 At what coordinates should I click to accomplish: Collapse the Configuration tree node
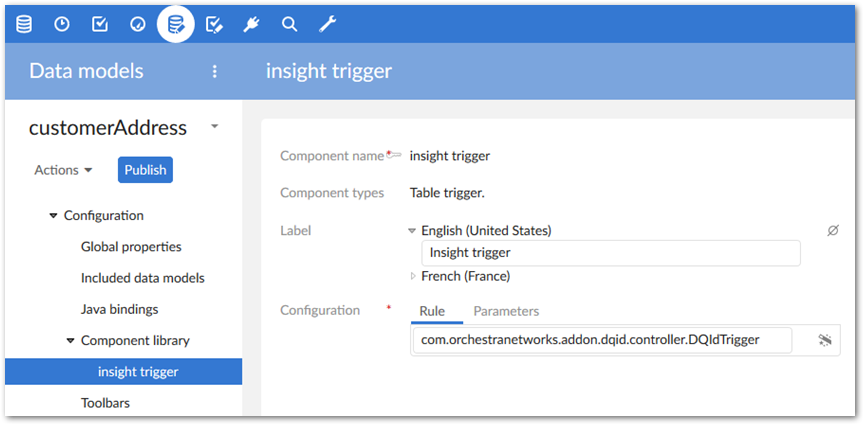[53, 215]
